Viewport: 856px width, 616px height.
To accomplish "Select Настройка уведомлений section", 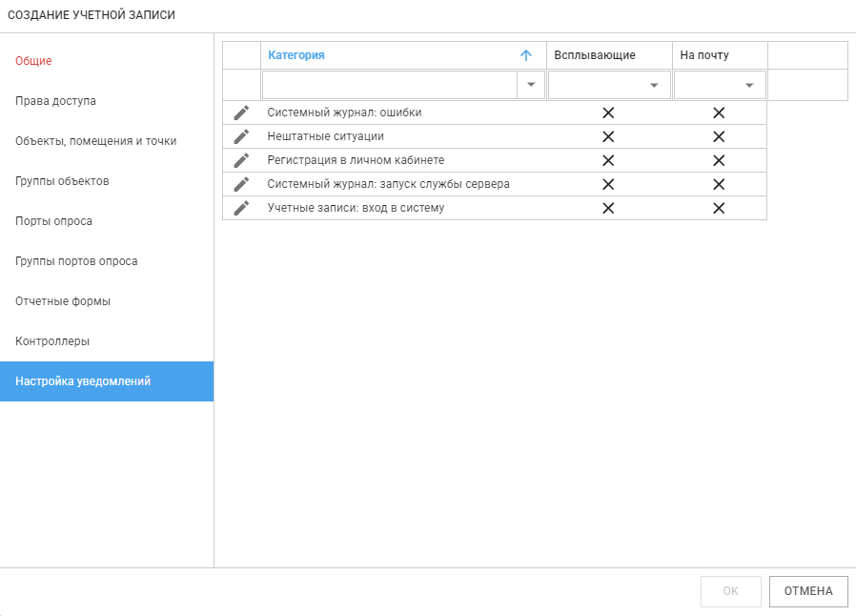I will (x=107, y=381).
